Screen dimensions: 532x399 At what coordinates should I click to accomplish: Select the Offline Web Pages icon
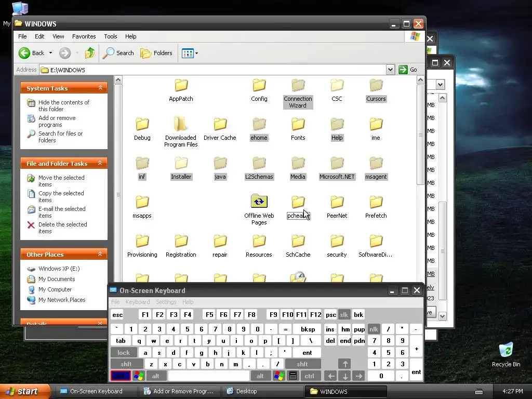[x=259, y=201]
